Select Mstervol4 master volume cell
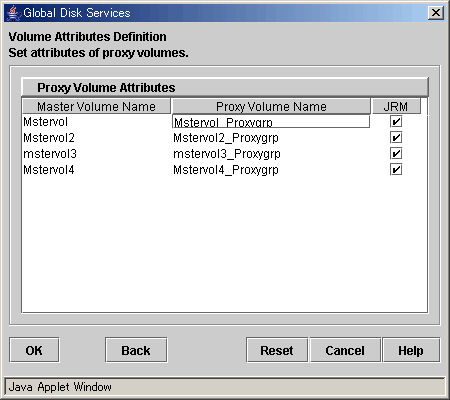This screenshot has height=400, width=450. tap(96, 170)
